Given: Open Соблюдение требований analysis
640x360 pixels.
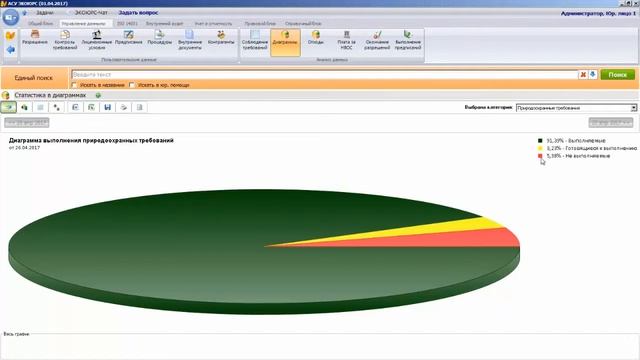Looking at the screenshot, I should (x=255, y=40).
